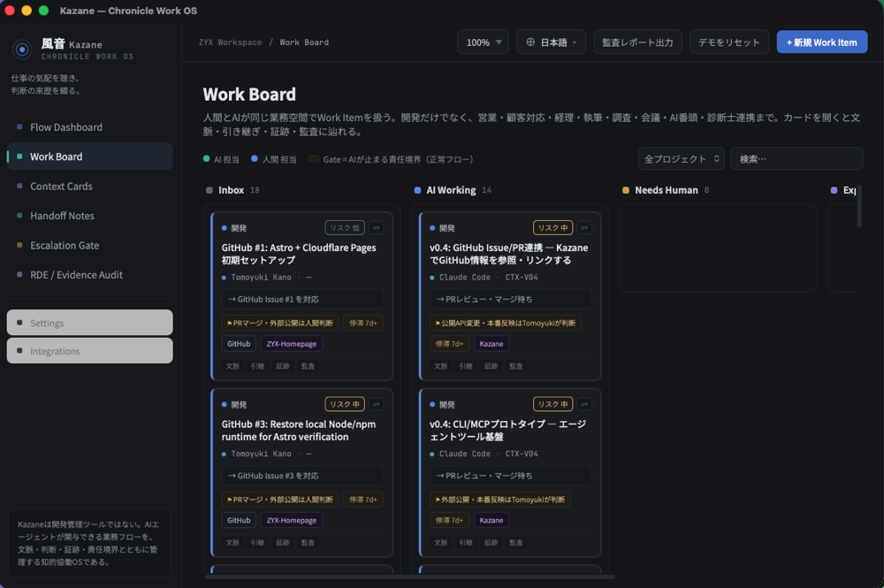
Task: Click 停滞 7d+ badge on GitHub #1 card
Action: point(363,323)
